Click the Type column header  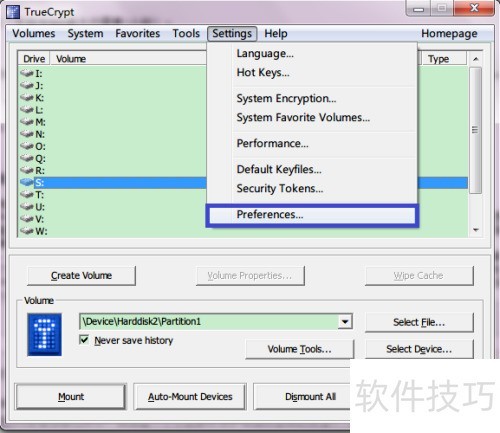point(443,59)
